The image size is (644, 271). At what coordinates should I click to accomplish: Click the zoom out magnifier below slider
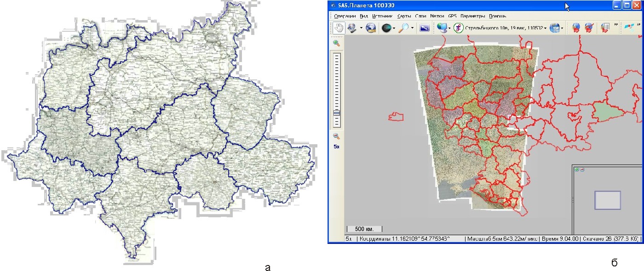(x=337, y=136)
